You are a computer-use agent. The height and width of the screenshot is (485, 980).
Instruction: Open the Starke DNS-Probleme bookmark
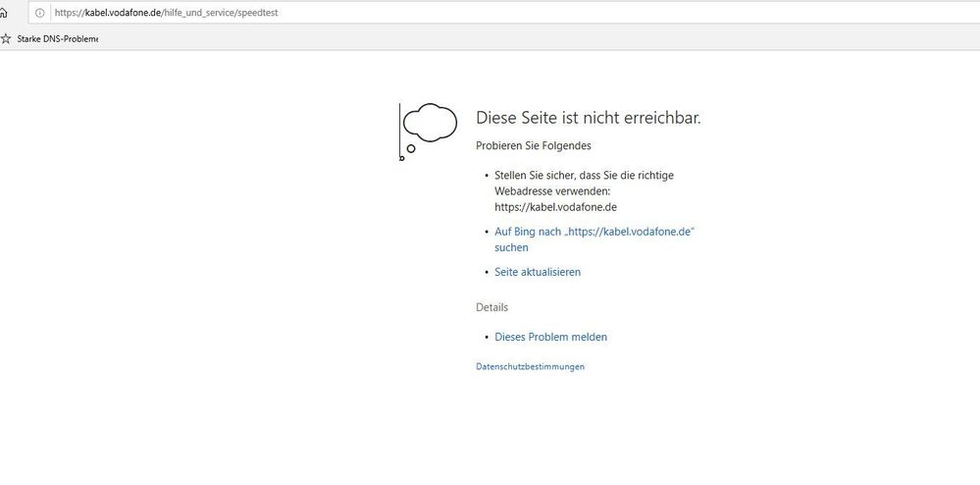(x=58, y=39)
